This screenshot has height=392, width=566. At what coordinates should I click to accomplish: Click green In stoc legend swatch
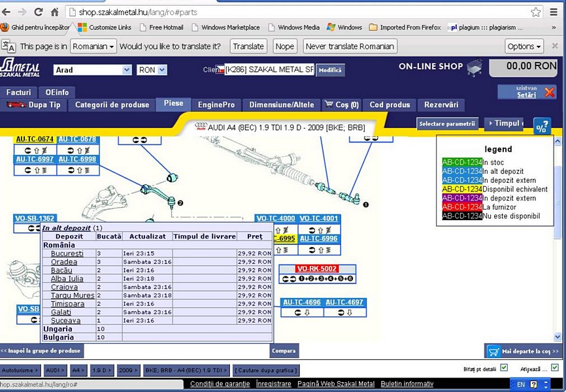[462, 162]
